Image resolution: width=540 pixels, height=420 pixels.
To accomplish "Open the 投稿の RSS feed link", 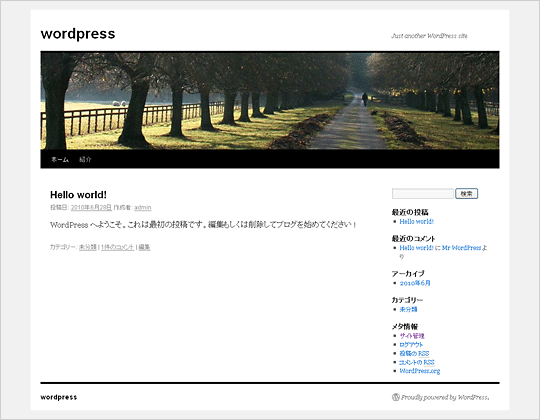I will (x=414, y=353).
